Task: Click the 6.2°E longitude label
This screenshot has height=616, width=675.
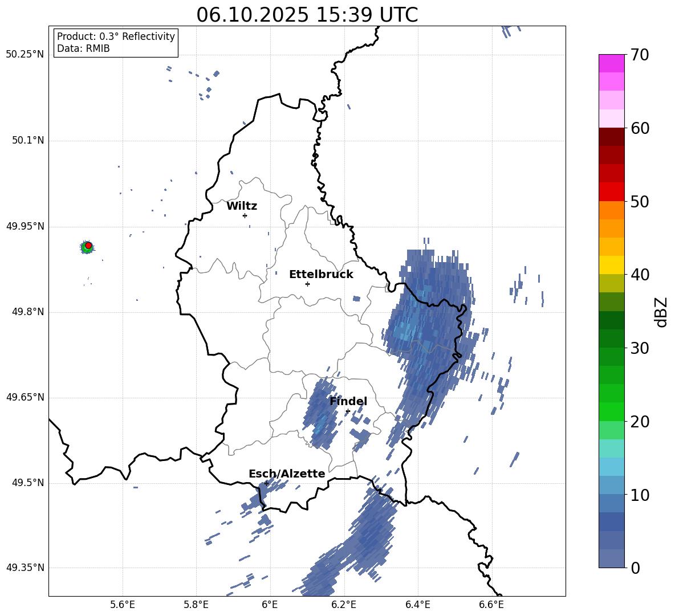Action: (344, 605)
